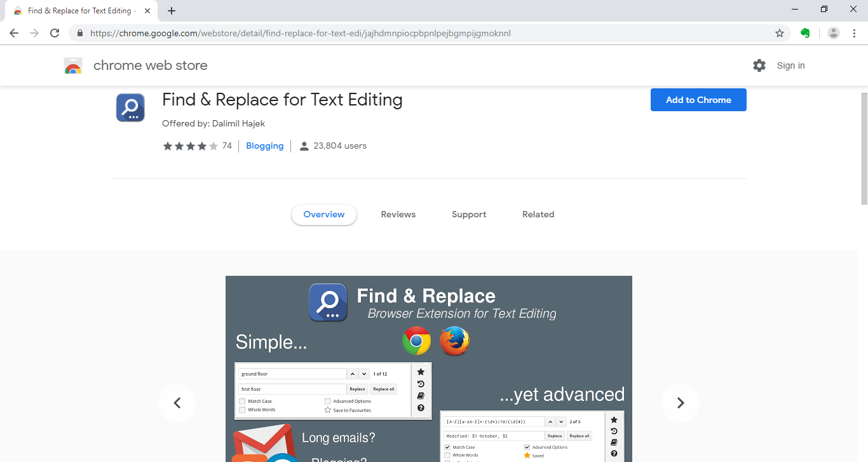
Task: Reload the current page
Action: tap(55, 33)
